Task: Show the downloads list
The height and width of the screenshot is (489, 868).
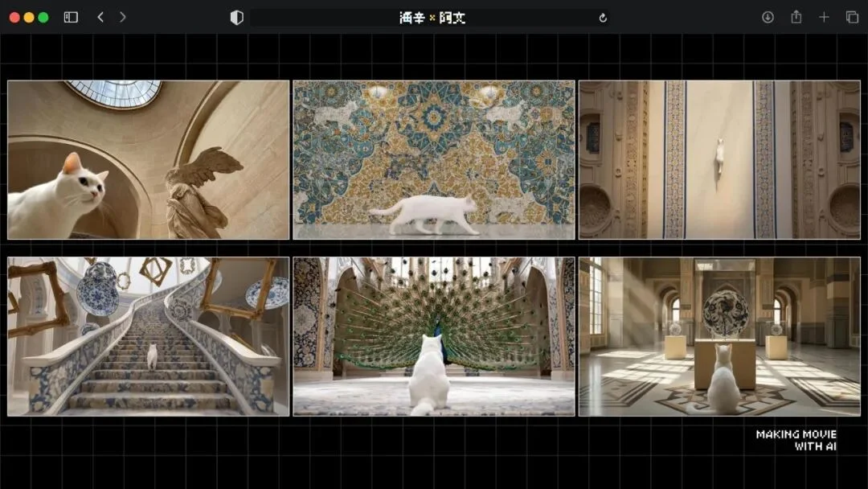Action: click(768, 17)
